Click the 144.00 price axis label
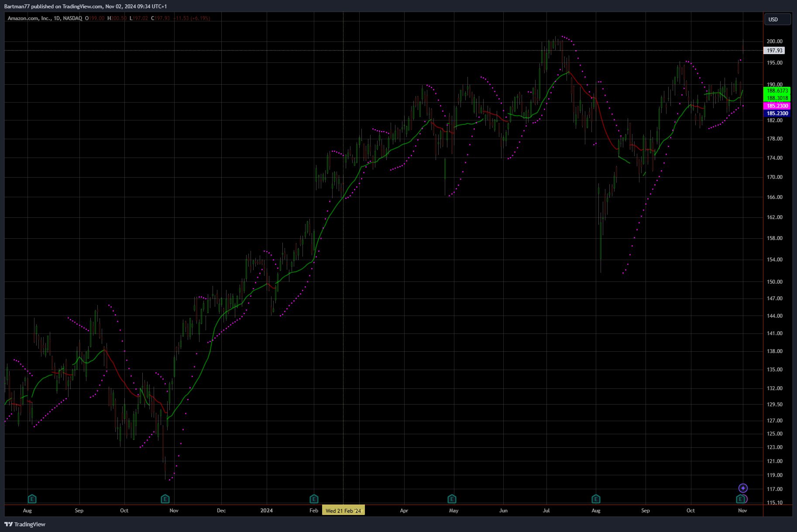Screen dimensions: 797x532 tap(774, 316)
